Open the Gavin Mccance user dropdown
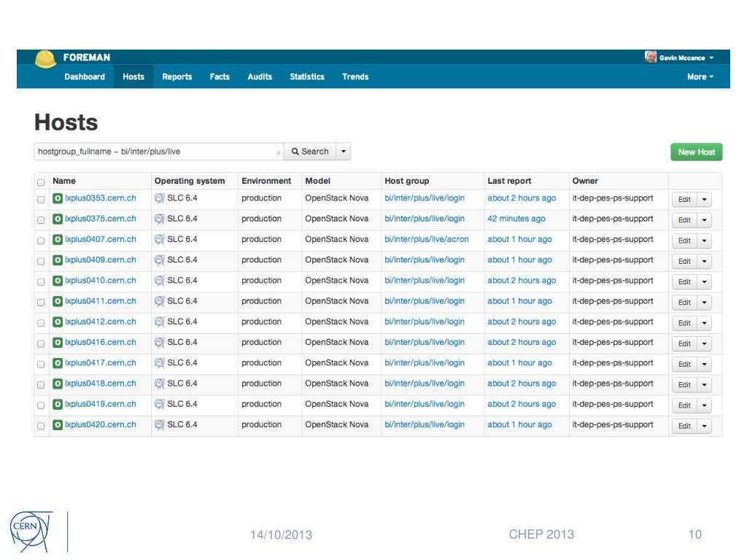The width and height of the screenshot is (747, 560). [686, 58]
